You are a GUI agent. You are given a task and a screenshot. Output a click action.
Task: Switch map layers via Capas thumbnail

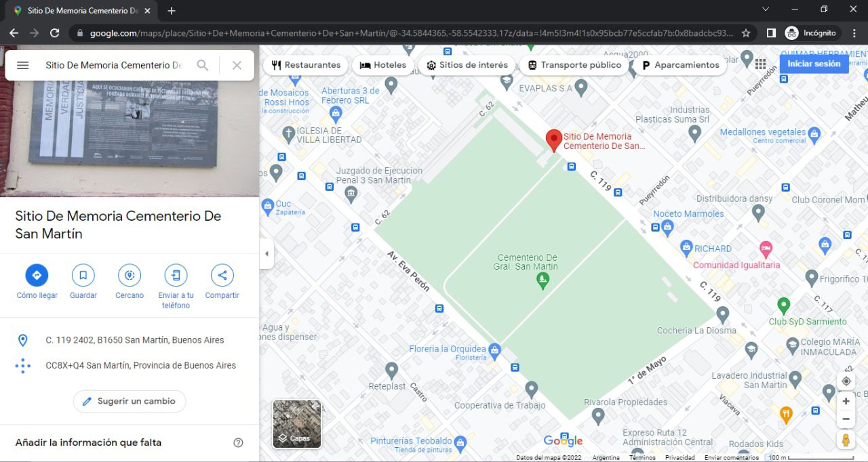click(297, 424)
